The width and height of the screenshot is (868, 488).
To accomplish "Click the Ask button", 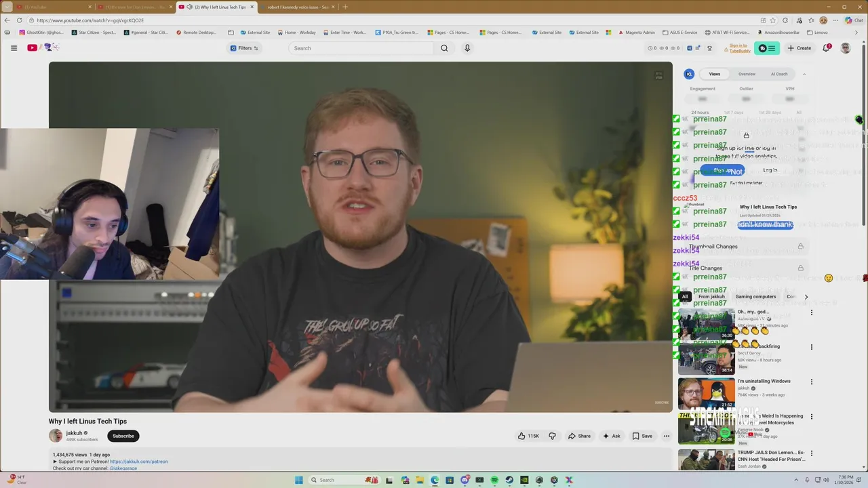I will point(611,436).
